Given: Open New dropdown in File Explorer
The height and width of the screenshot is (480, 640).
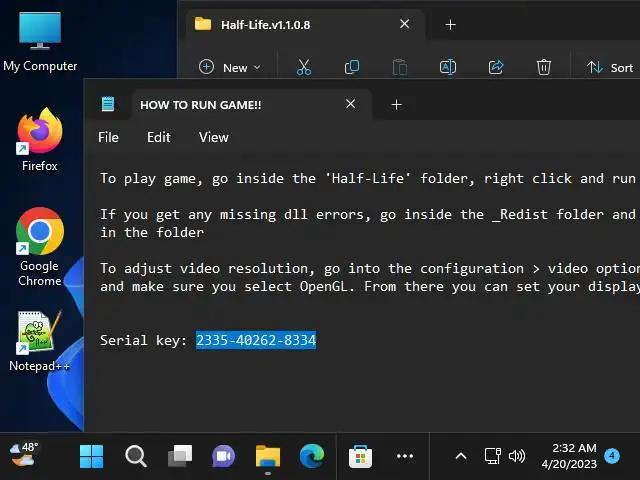Looking at the screenshot, I should (229, 67).
